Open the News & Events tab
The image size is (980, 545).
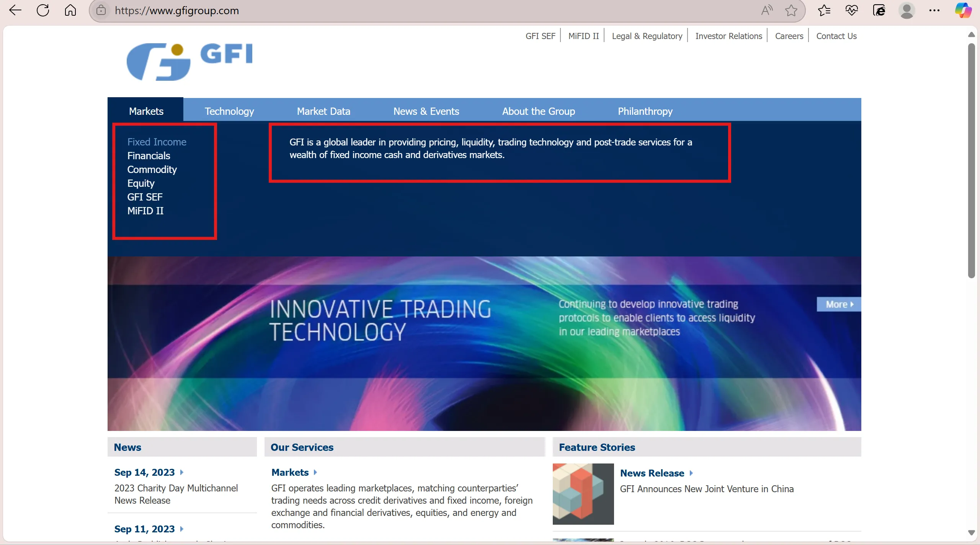tap(426, 111)
